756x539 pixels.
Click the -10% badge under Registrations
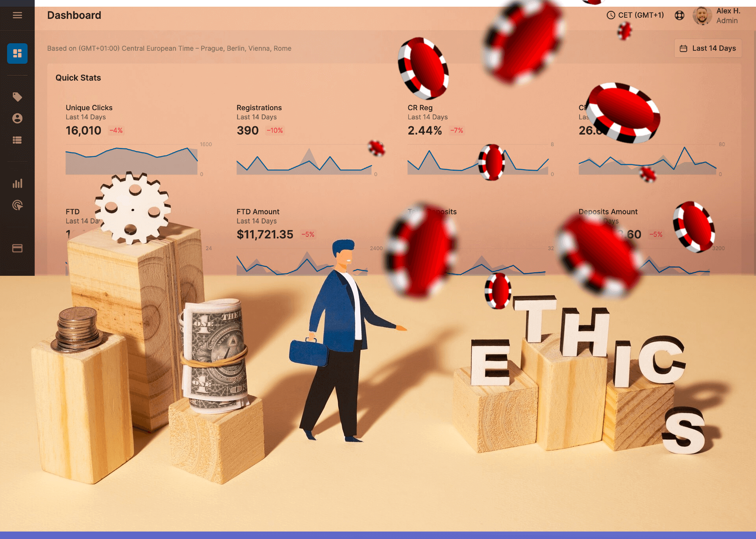[275, 131]
